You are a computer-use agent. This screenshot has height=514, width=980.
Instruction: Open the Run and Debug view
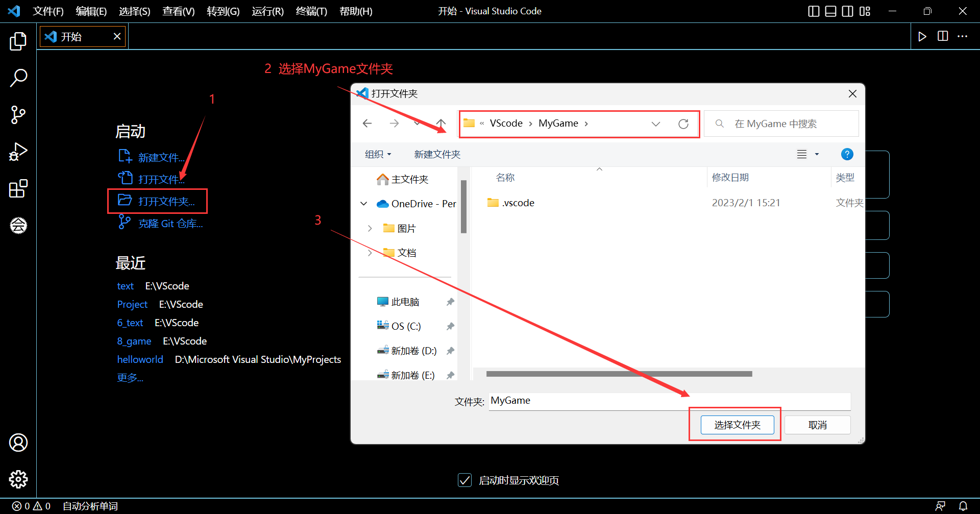tap(18, 152)
